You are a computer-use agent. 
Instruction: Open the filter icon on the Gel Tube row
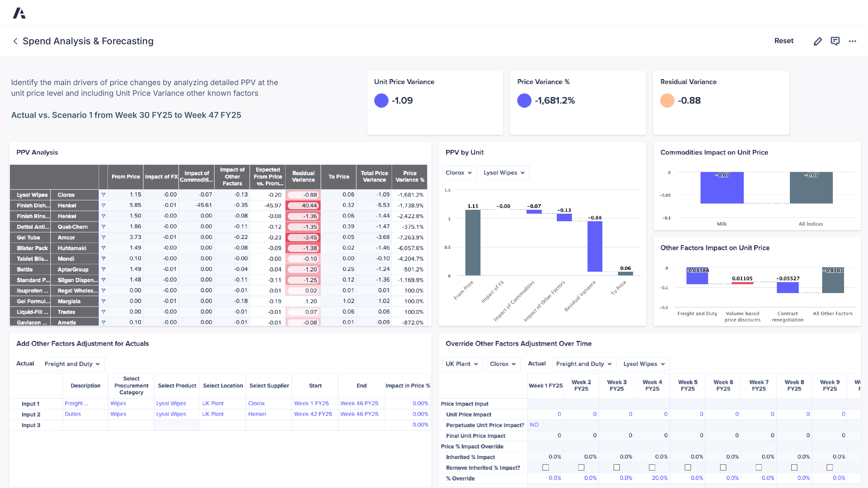click(x=103, y=237)
